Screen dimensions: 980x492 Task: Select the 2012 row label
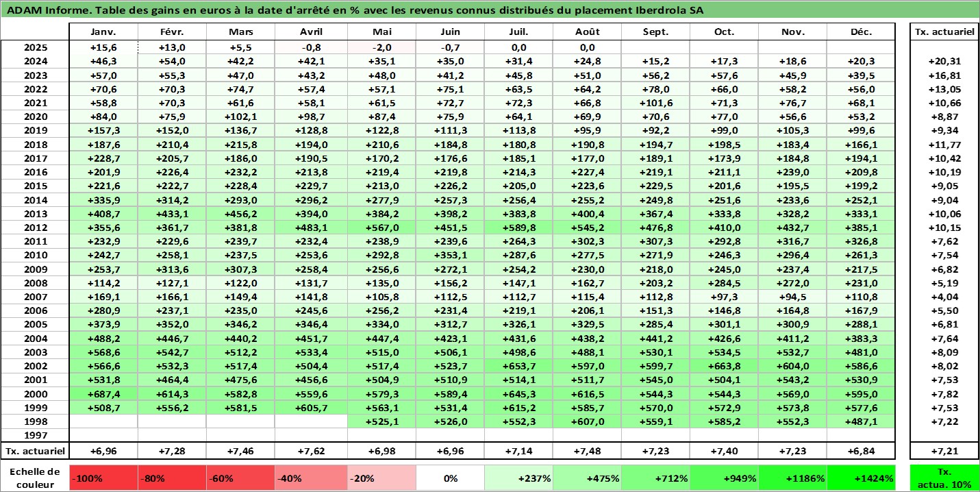(x=35, y=227)
